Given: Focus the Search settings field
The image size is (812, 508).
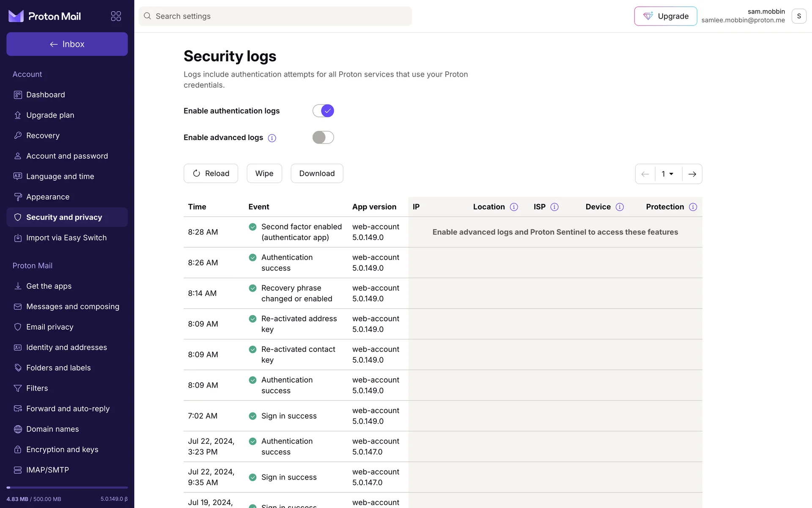Looking at the screenshot, I should point(275,16).
